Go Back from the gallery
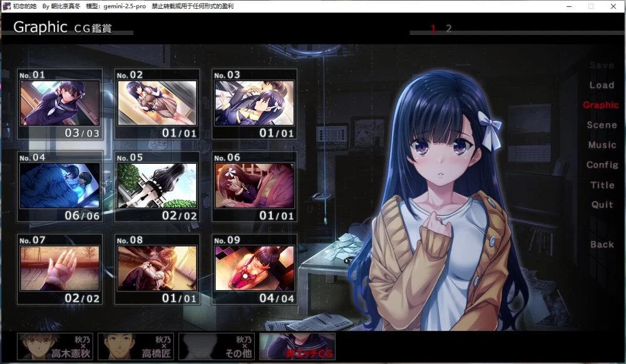626x364 pixels. [602, 245]
